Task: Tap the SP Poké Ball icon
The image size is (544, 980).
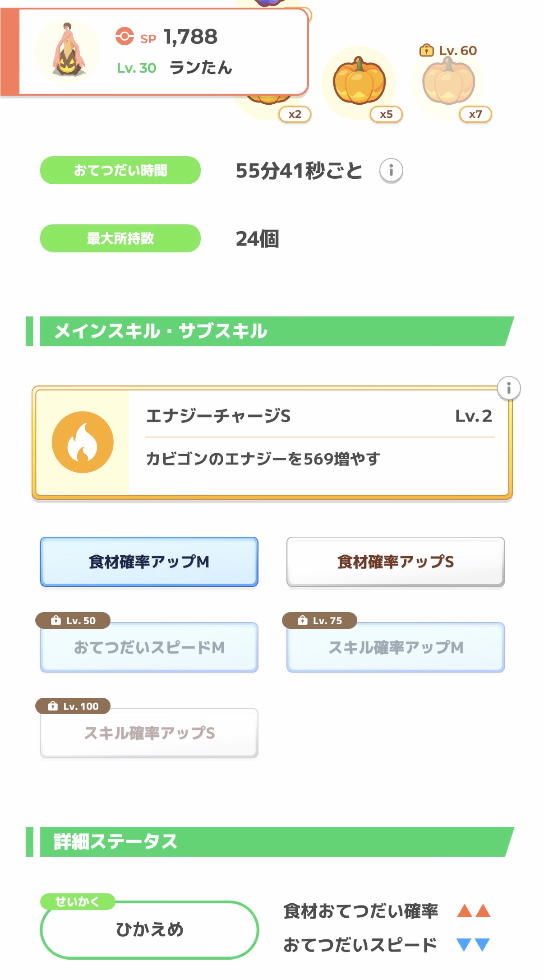Action: click(124, 36)
